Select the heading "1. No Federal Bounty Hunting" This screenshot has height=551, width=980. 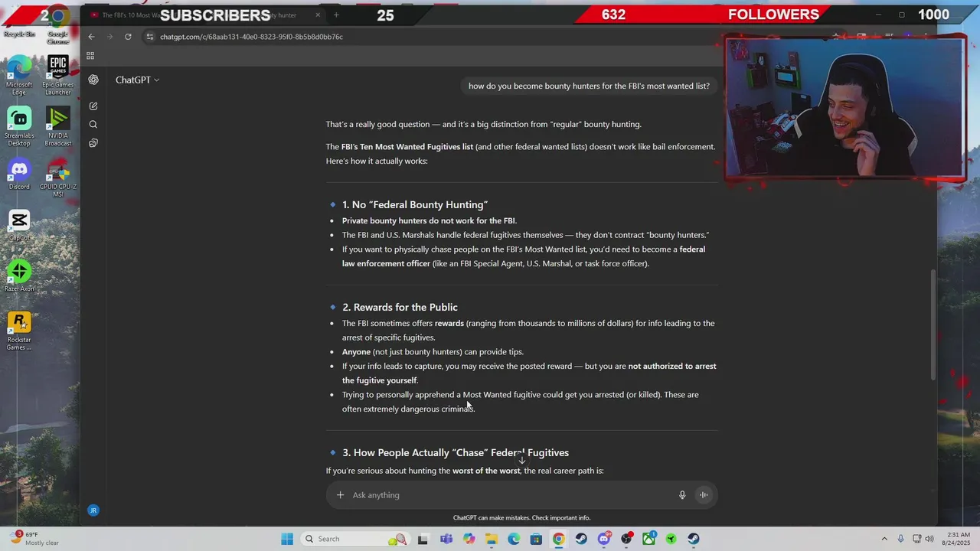tap(415, 205)
